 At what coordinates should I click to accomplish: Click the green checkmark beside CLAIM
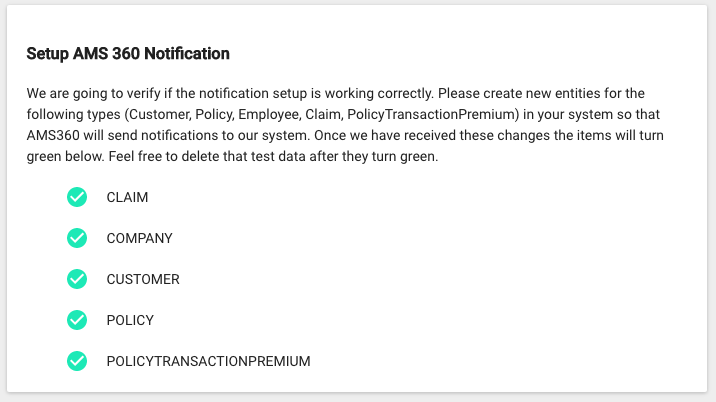point(77,197)
